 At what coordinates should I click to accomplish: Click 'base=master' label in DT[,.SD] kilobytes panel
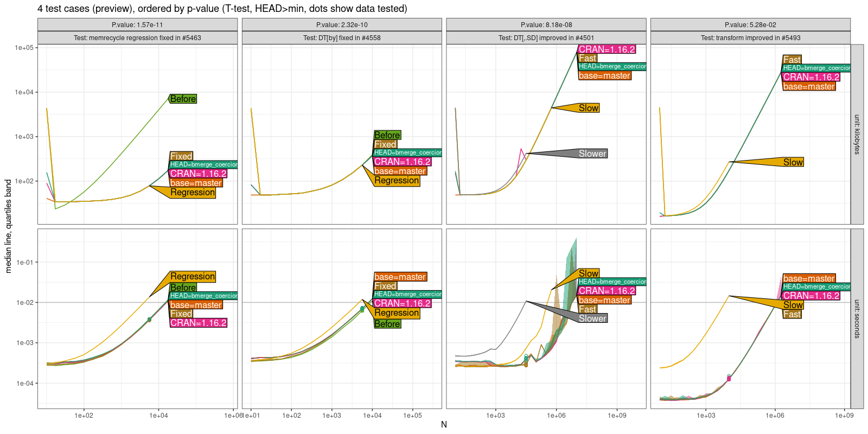tap(605, 76)
